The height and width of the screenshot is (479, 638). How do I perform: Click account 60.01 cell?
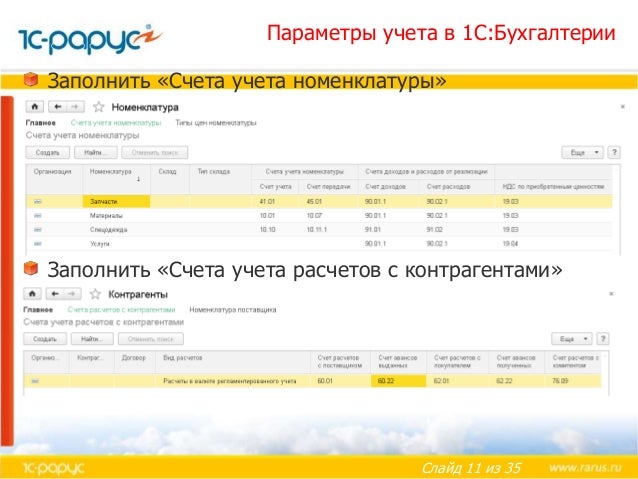pos(325,381)
